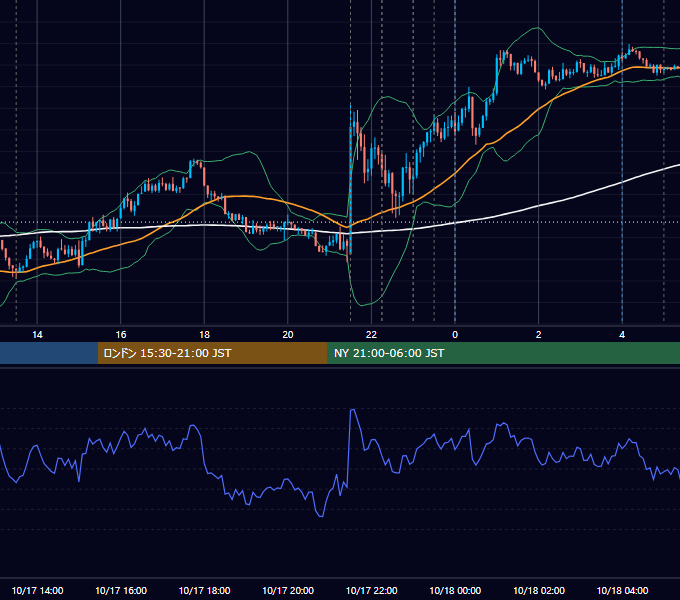Click the 10/17 18:00 date label
The height and width of the screenshot is (600, 680).
[204, 590]
